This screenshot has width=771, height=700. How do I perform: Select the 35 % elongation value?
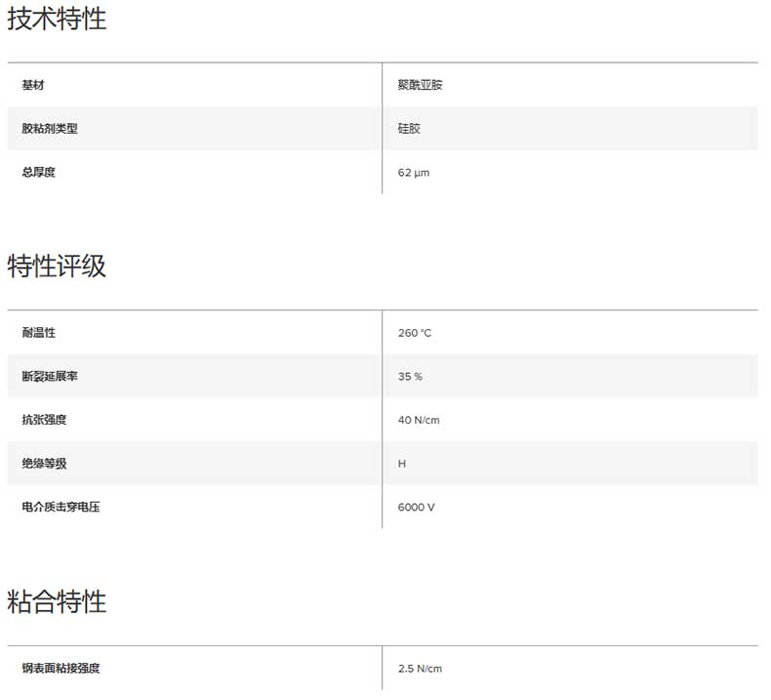[410, 377]
